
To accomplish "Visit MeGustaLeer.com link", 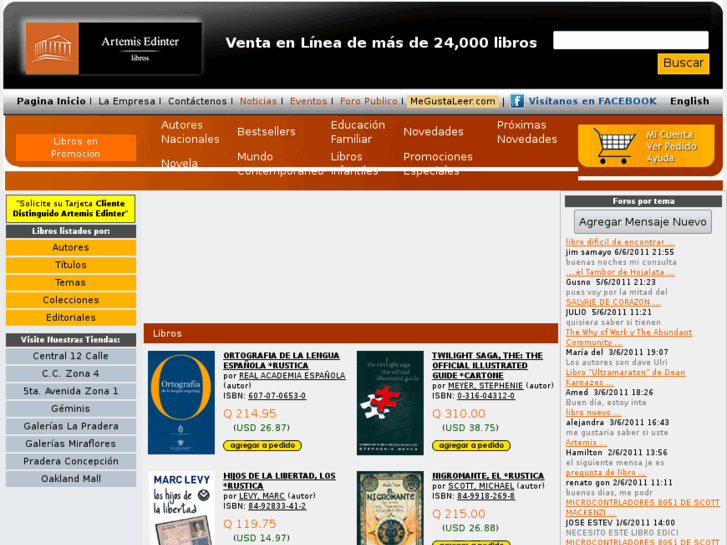I will [453, 101].
